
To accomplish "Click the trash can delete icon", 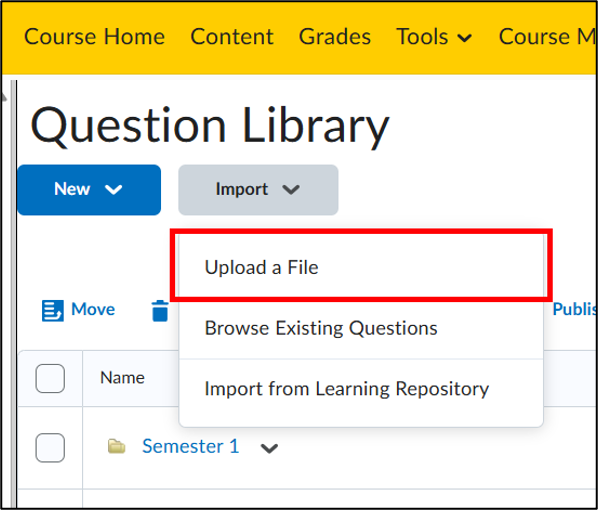I will click(x=160, y=311).
